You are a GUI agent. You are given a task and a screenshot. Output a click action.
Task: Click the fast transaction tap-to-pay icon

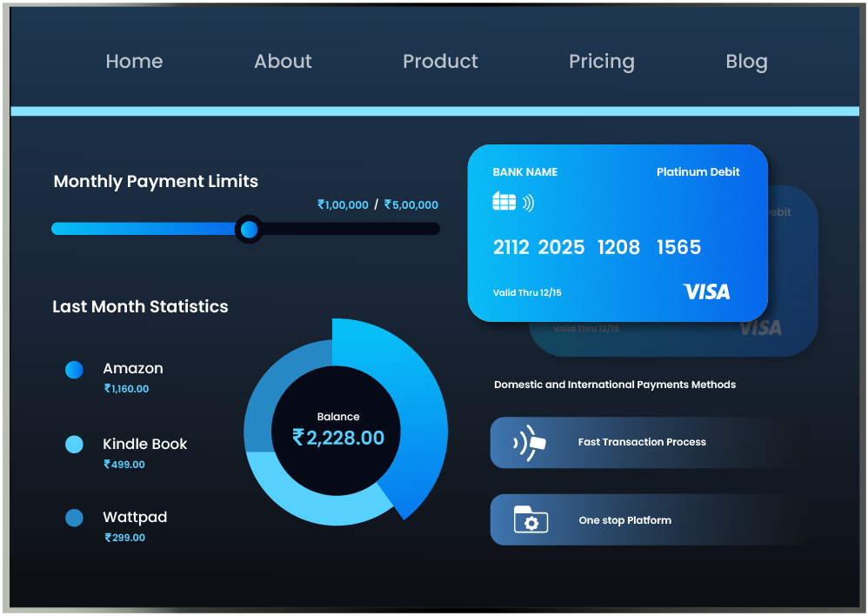[530, 443]
